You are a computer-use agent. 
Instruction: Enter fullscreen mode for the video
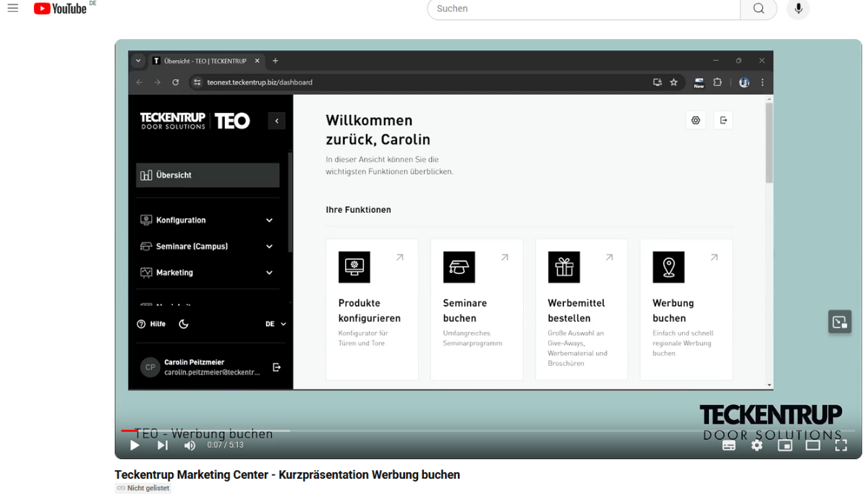click(841, 445)
